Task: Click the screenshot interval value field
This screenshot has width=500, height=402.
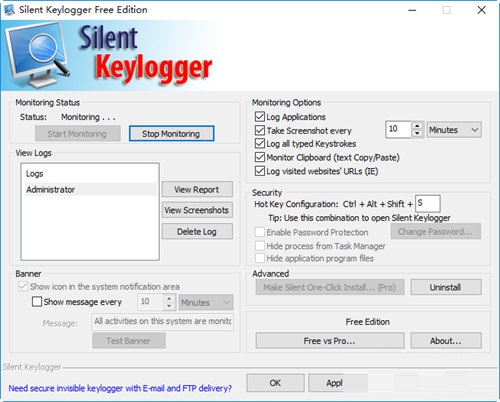Action: (x=399, y=129)
